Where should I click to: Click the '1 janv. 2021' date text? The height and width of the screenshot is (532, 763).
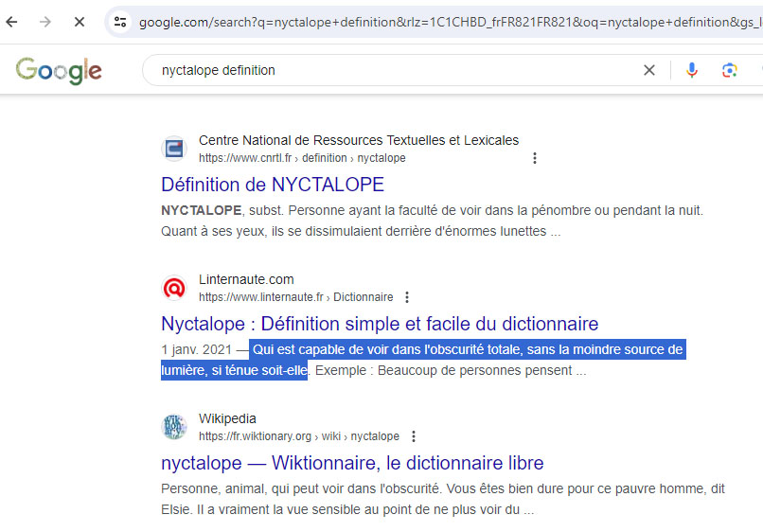pyautogui.click(x=197, y=350)
